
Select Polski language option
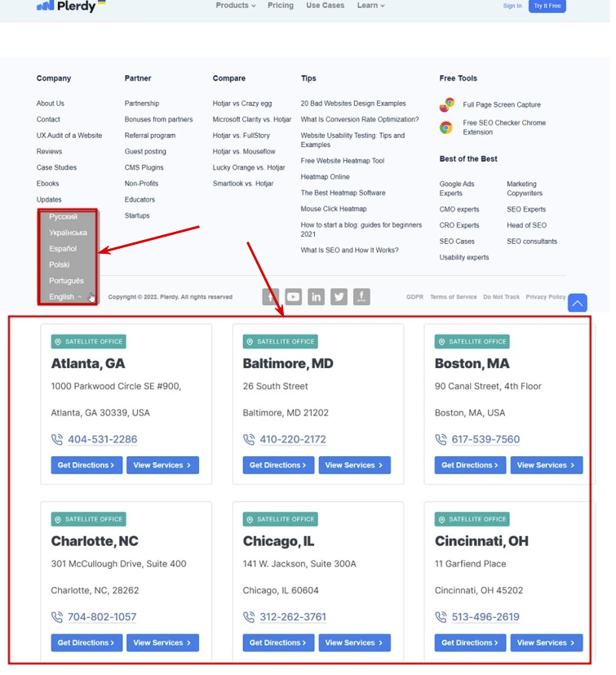point(59,264)
